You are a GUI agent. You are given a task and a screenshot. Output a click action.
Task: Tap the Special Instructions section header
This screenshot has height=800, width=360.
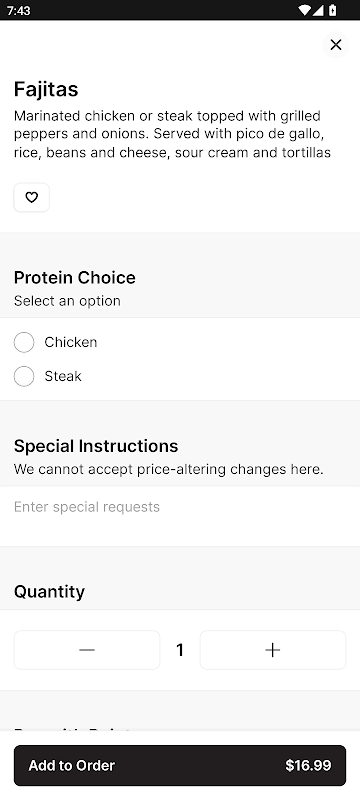tap(96, 446)
